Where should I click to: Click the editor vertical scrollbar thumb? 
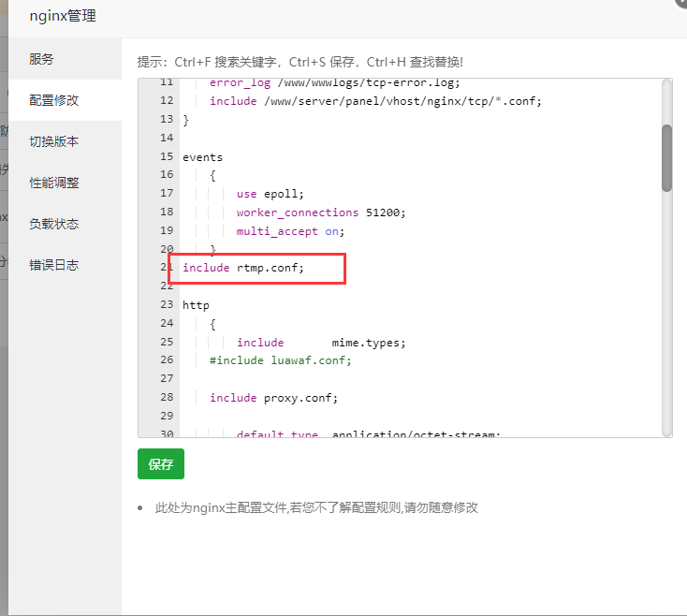click(666, 157)
